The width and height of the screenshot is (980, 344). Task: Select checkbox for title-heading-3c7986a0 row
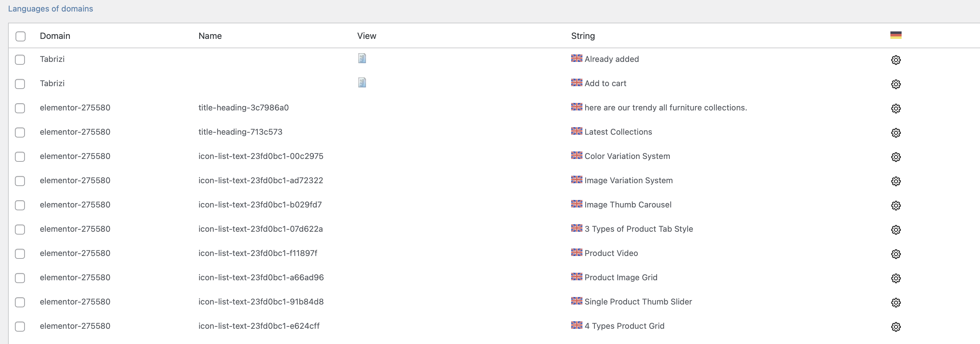coord(20,108)
